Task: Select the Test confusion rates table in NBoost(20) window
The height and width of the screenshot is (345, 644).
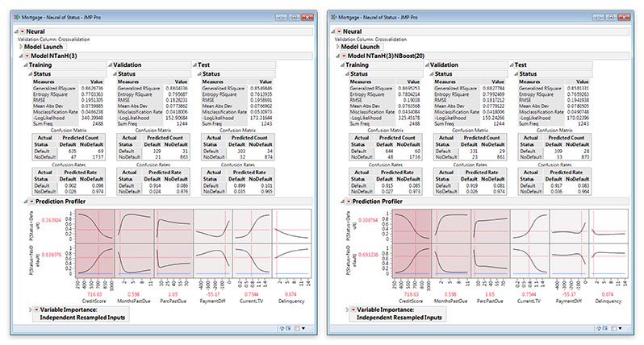Action: tap(554, 181)
